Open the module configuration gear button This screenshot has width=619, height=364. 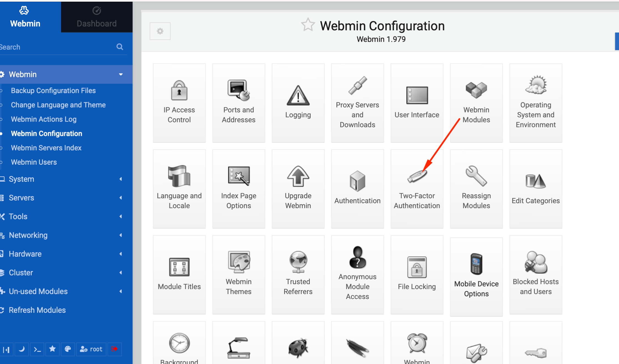(x=160, y=31)
